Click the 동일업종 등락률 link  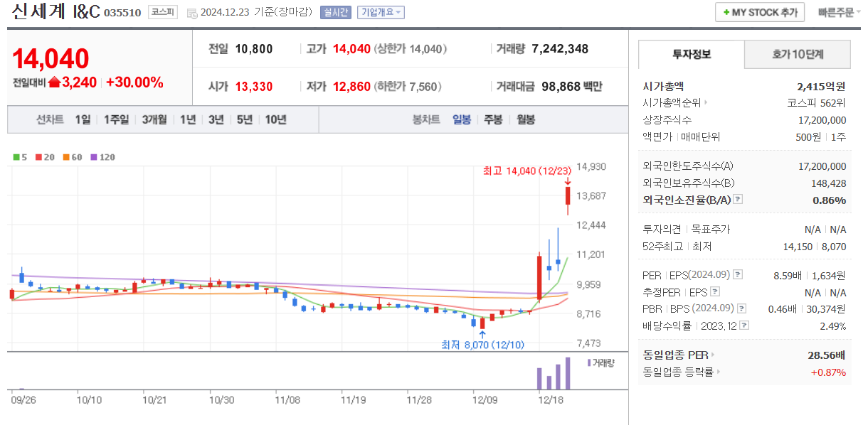click(x=681, y=372)
